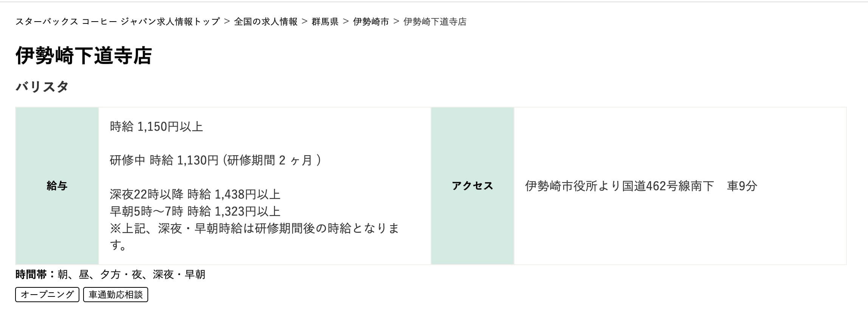The height and width of the screenshot is (312, 868).
Task: Select the 車通勤応相談 tag
Action: [116, 295]
